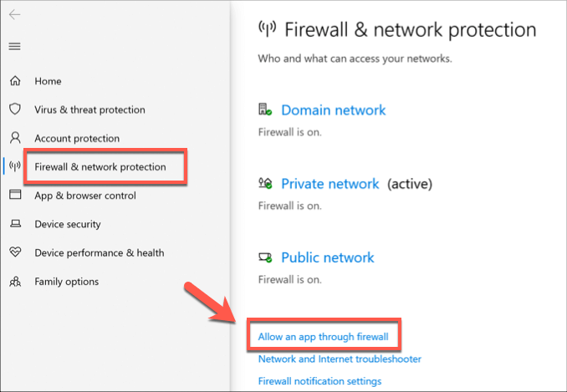Open Network and Internet troubleshooter
Viewport: 567px width, 392px height.
tap(340, 359)
